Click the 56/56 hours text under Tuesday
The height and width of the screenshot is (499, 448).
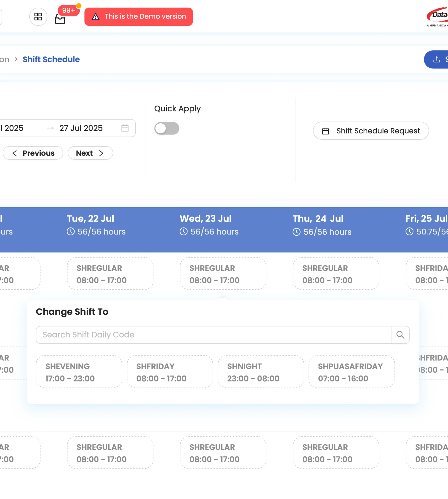click(102, 232)
